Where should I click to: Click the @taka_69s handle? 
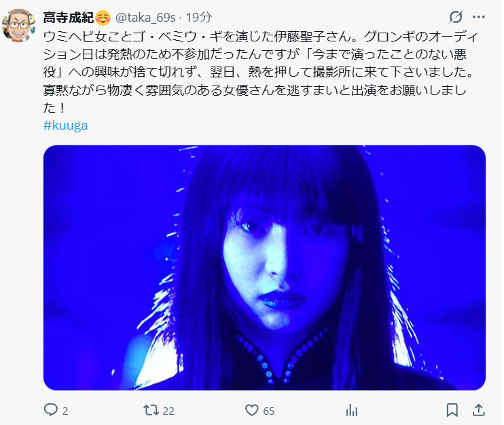[145, 18]
